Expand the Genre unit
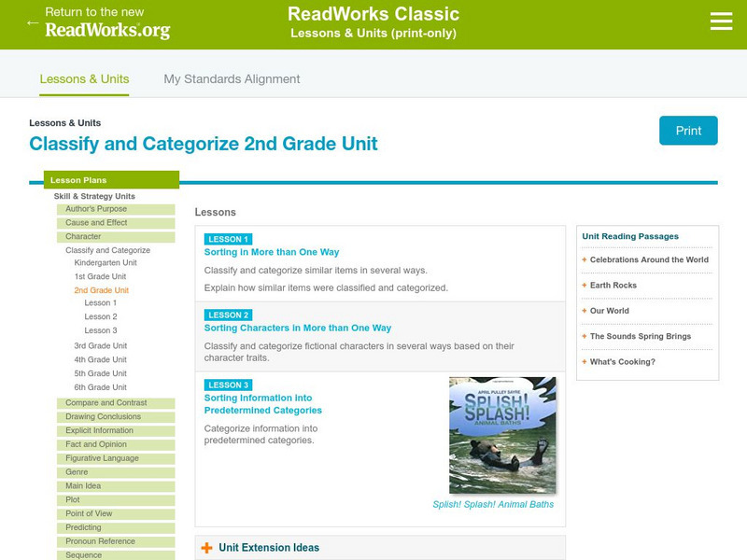Viewport: 747px width, 560px height. (116, 472)
